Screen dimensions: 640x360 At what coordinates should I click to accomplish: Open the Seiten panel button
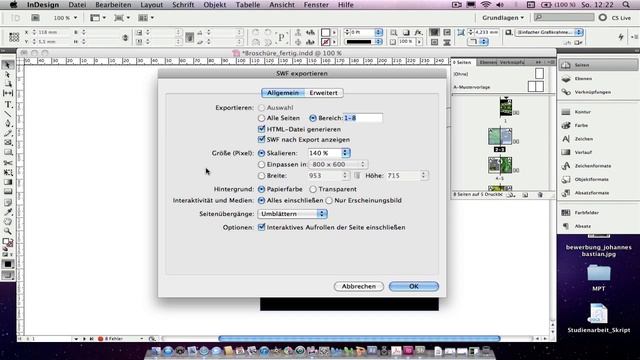[x=598, y=65]
